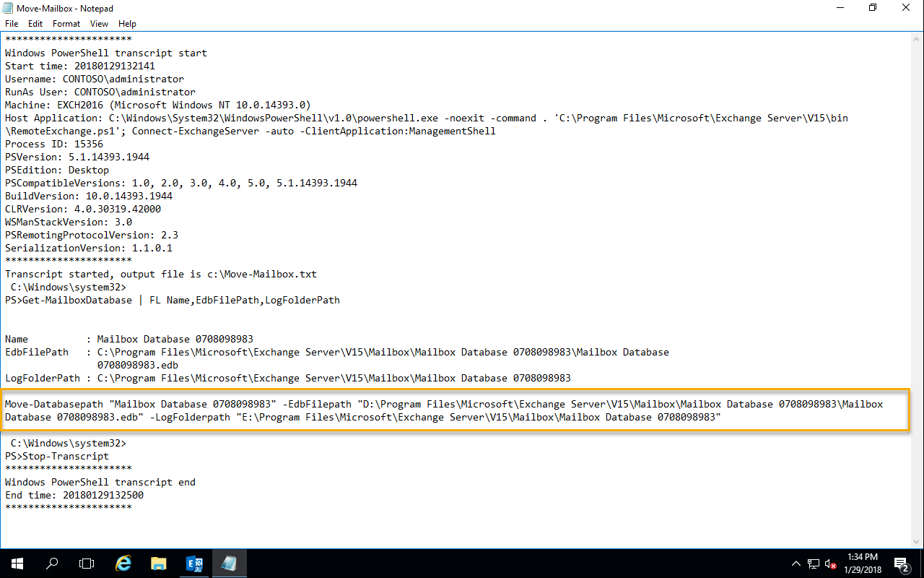Launch Internet Explorer from the taskbar
Image resolution: width=924 pixels, height=578 pixels.
(123, 564)
